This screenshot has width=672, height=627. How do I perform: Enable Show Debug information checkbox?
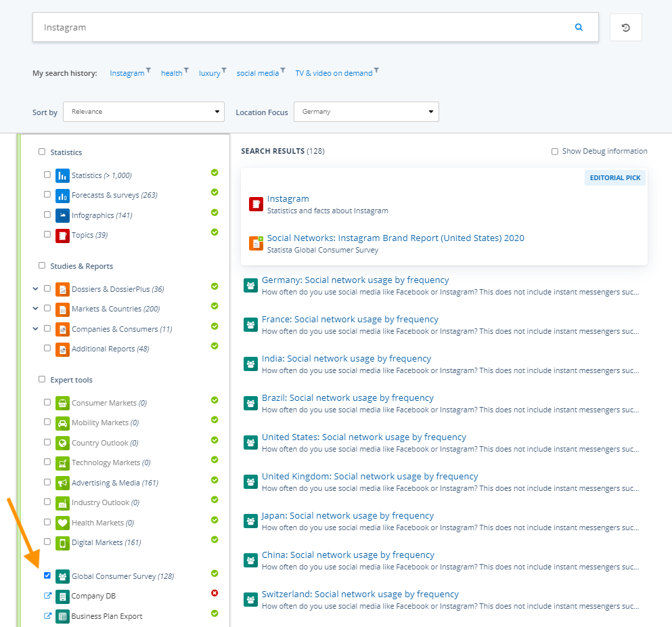(x=554, y=152)
